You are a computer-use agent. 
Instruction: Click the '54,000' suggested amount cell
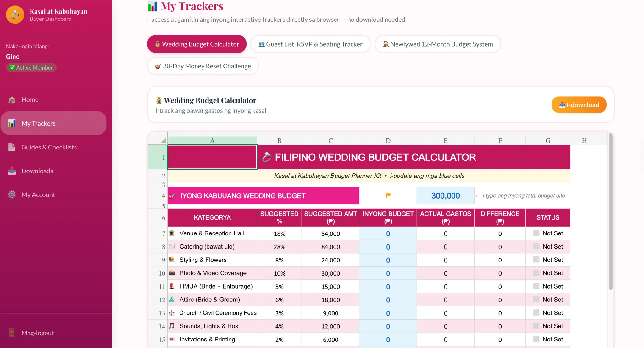pos(330,233)
